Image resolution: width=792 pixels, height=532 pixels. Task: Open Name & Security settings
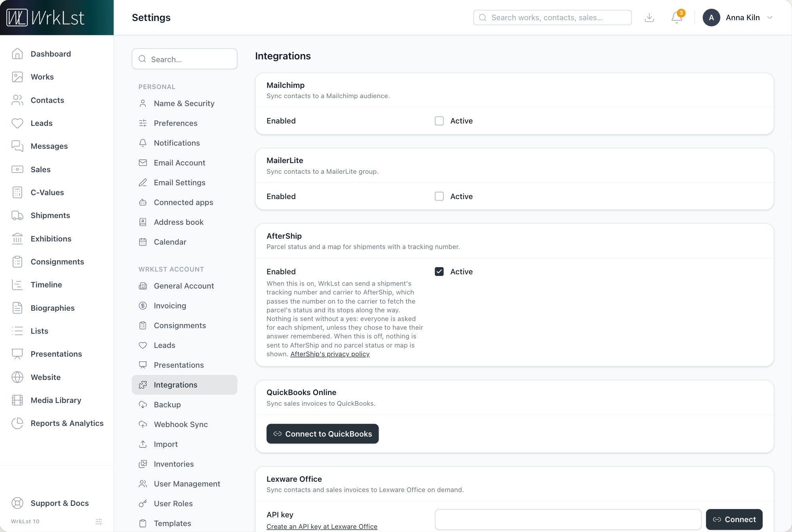click(185, 103)
